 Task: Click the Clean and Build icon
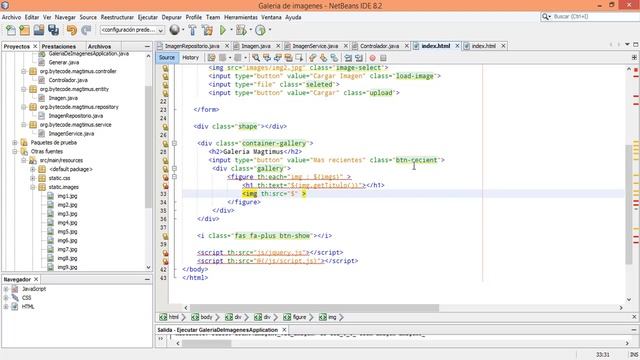point(207,30)
